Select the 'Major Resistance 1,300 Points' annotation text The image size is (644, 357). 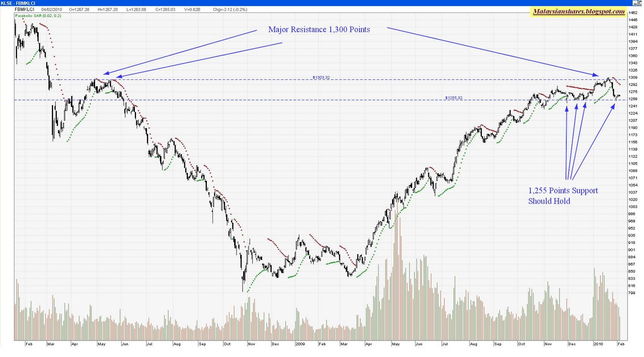[319, 29]
